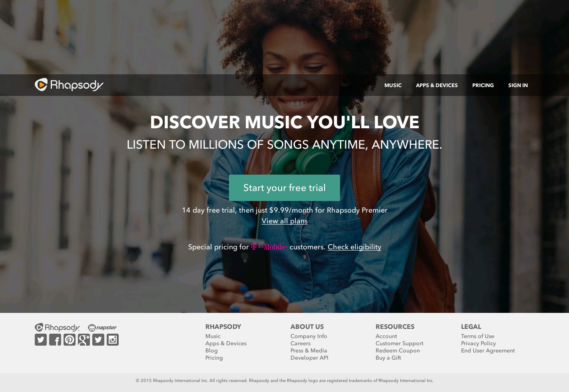This screenshot has width=569, height=392.
Task: Click the gray Rhapsody logo in the footer
Action: pos(57,328)
